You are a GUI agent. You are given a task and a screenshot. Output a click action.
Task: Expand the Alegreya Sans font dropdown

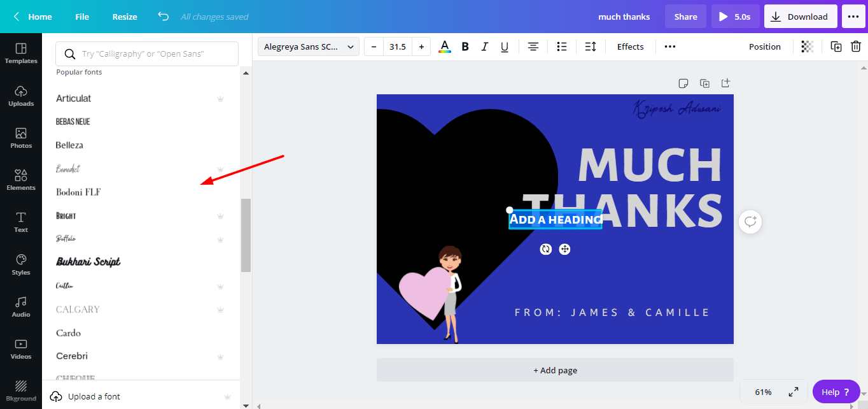(x=309, y=47)
